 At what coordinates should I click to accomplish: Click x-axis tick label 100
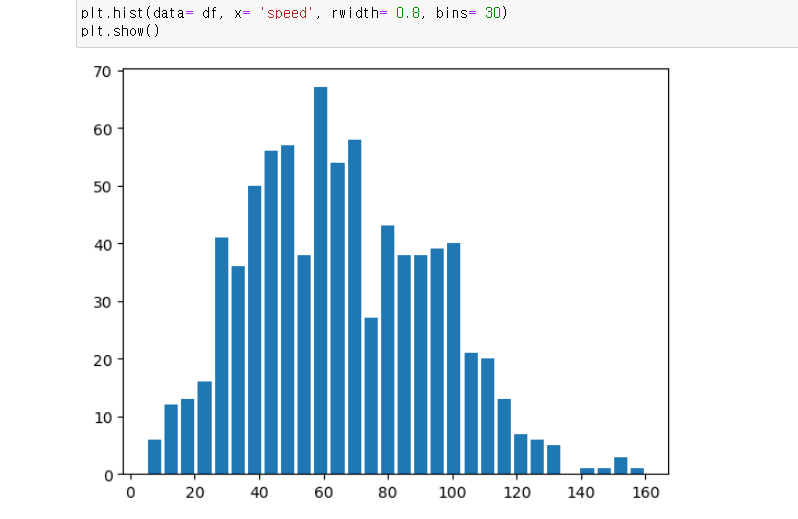tap(452, 493)
